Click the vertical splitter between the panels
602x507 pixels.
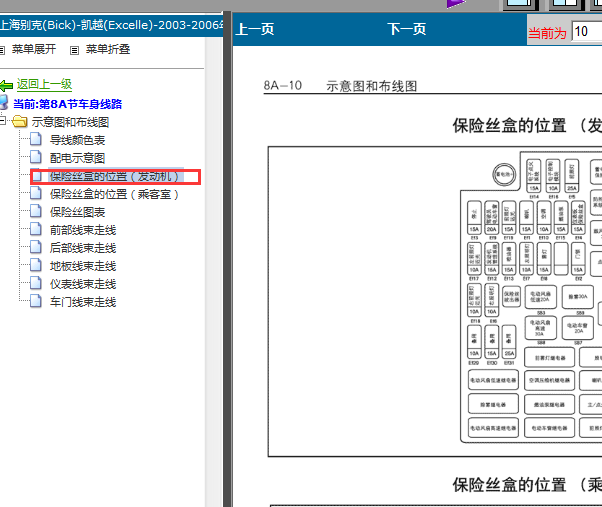tap(227, 259)
